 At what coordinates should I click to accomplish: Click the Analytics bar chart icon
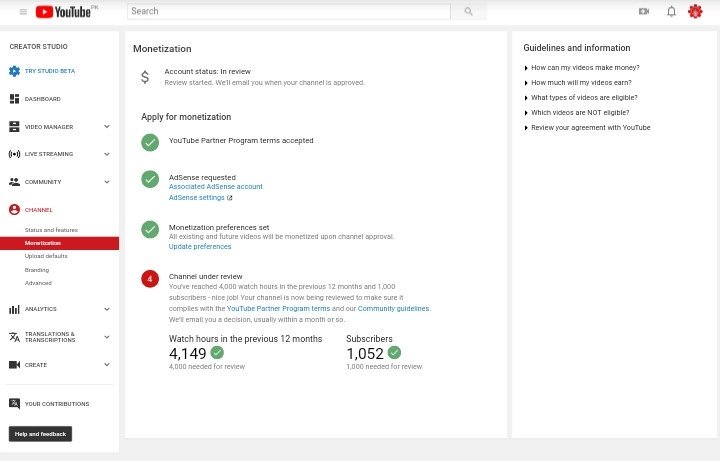pos(14,309)
